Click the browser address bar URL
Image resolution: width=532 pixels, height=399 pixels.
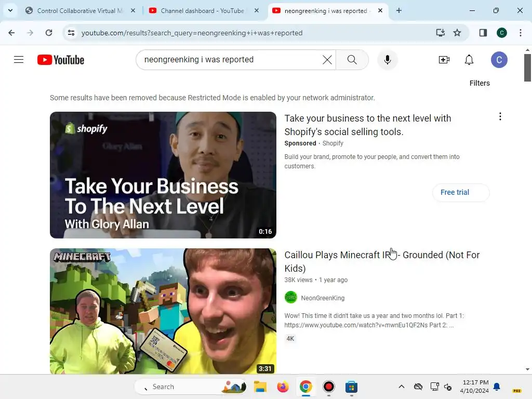192,33
